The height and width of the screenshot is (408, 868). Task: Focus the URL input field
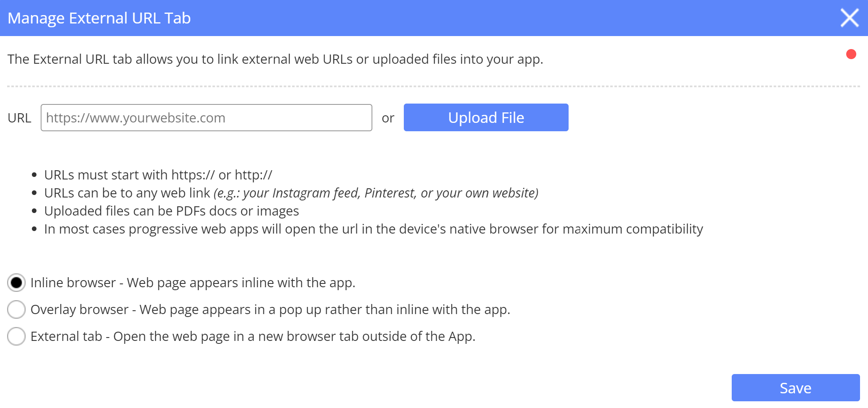pos(206,118)
